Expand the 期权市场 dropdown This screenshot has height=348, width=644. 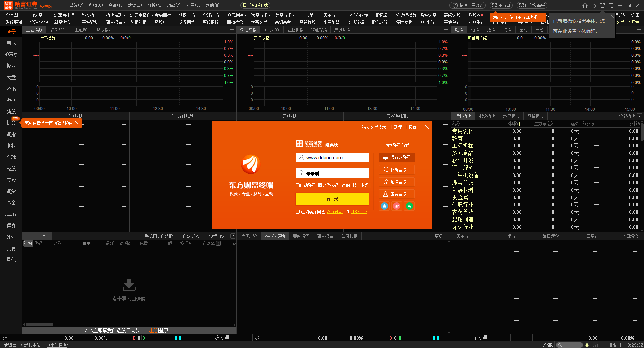(x=197, y=15)
